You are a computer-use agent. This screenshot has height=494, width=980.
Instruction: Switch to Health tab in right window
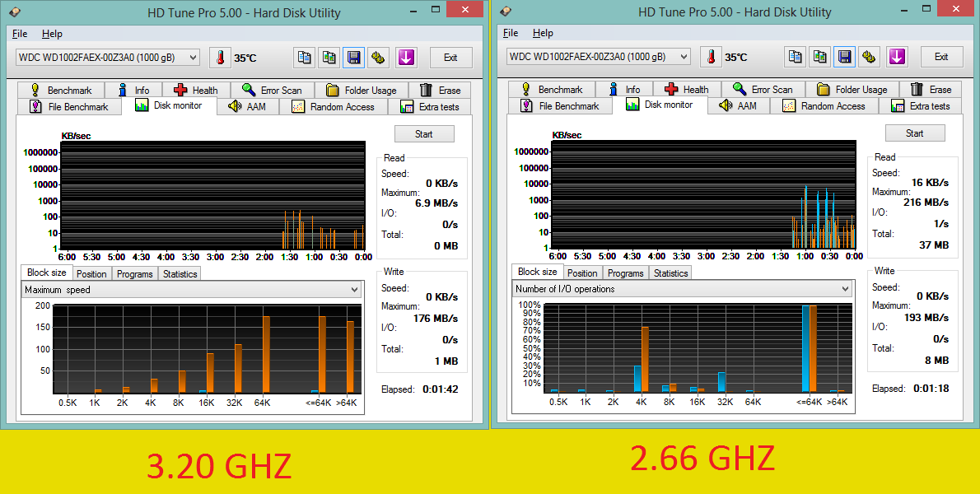coord(686,89)
